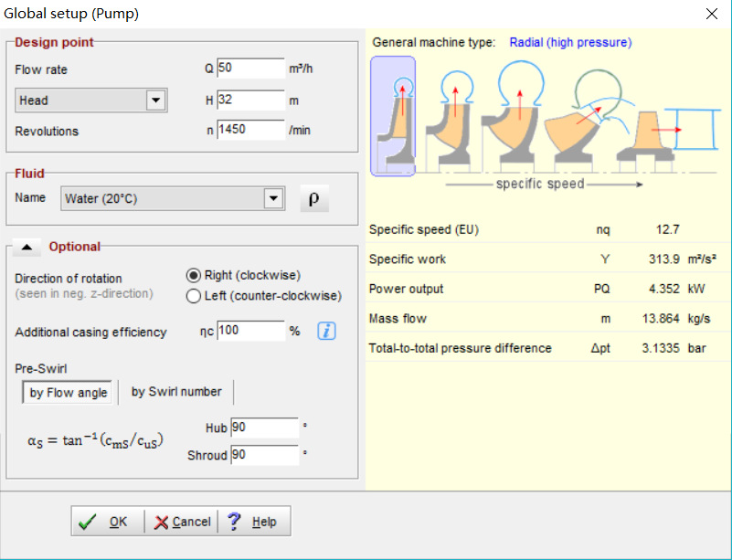The height and width of the screenshot is (560, 732).
Task: Switch to the by Swirl number tab
Action: 176,392
